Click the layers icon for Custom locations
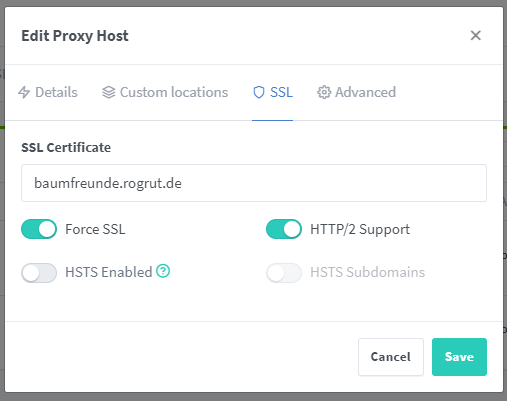This screenshot has width=507, height=401. coord(109,92)
